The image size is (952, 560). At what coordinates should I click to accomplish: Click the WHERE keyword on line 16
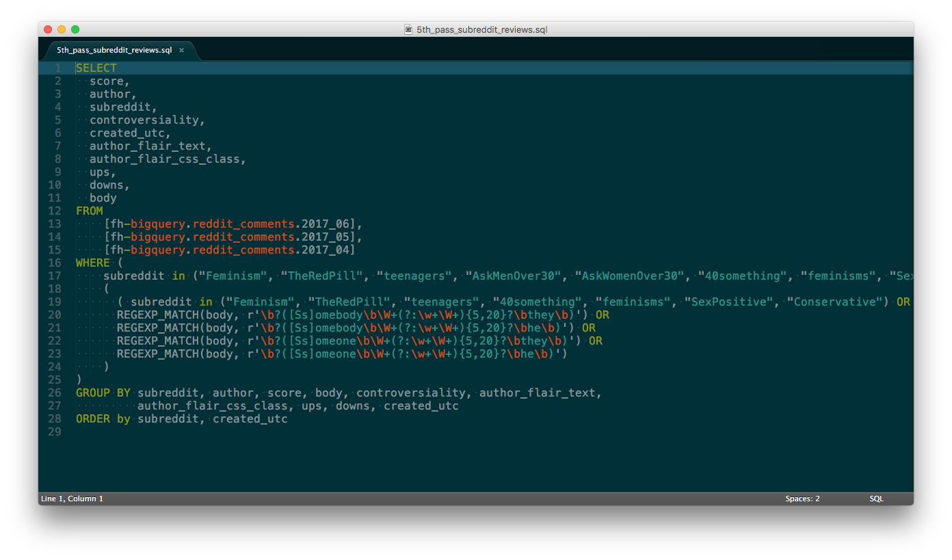[x=93, y=263]
